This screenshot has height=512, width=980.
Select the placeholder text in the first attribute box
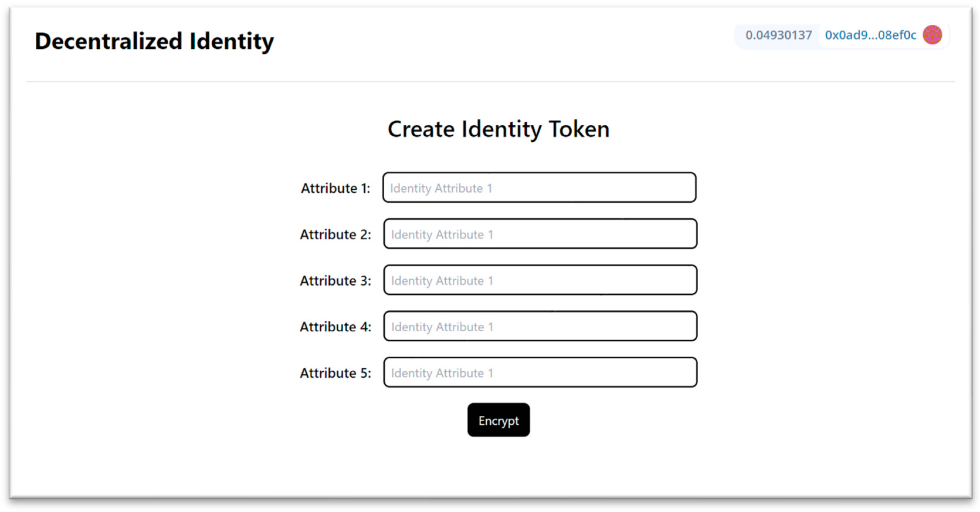(x=441, y=189)
